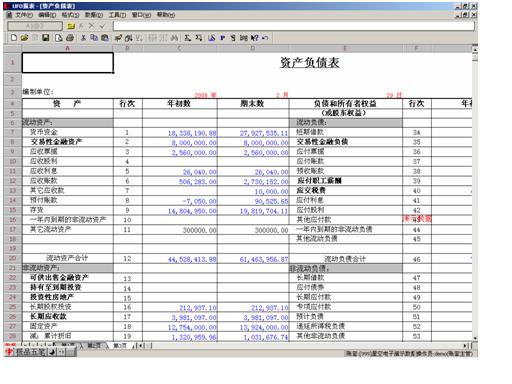Switch to the 第3页 sheet tab

point(120,345)
